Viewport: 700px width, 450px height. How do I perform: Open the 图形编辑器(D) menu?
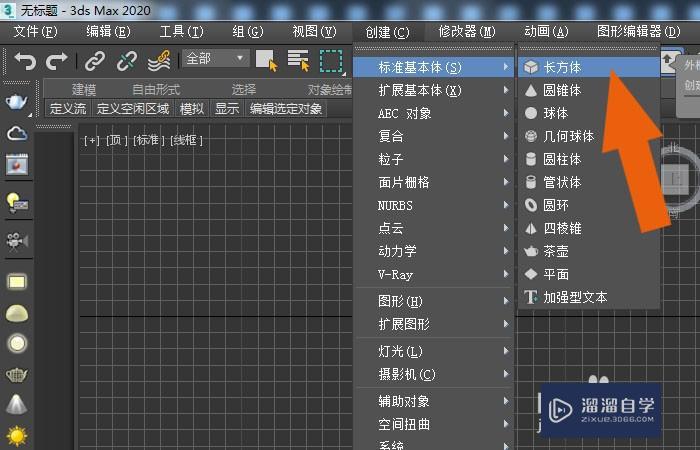[638, 32]
